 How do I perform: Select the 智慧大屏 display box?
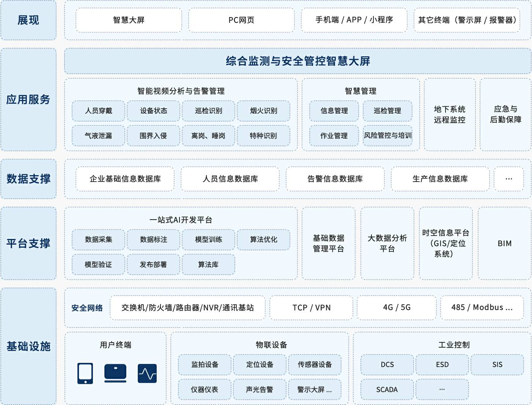click(129, 20)
